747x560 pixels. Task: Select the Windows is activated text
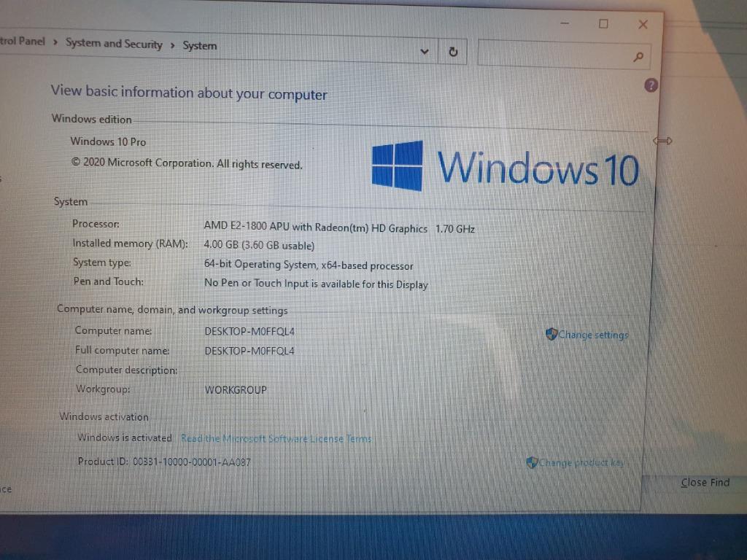124,437
